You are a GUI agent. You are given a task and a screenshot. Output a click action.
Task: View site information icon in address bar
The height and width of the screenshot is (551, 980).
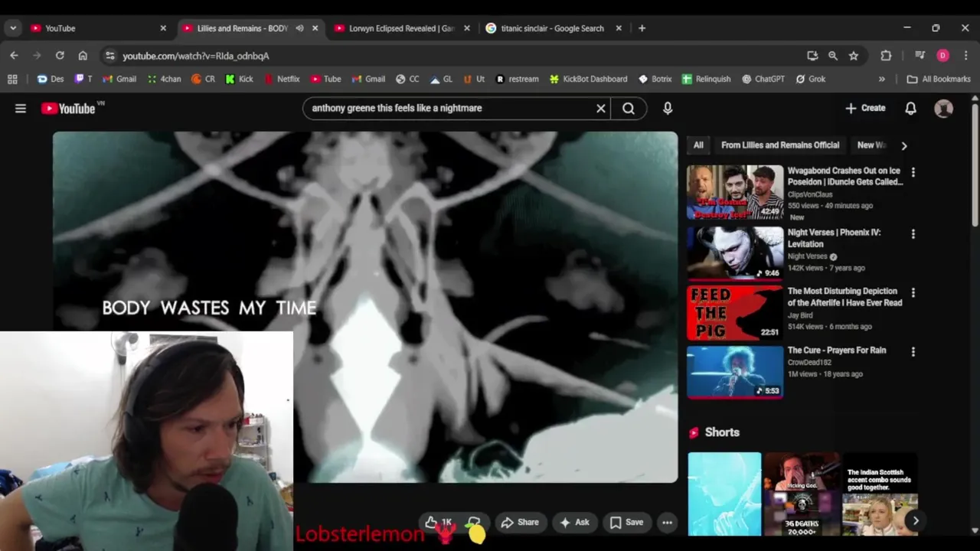pos(110,56)
